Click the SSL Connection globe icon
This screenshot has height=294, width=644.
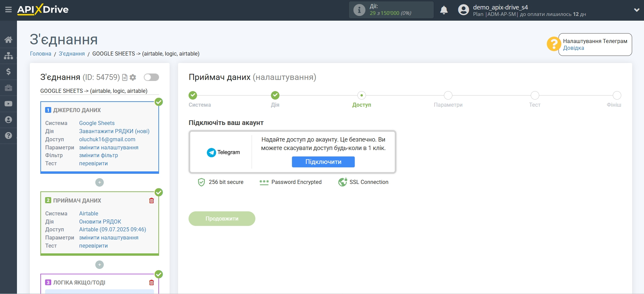[x=343, y=182]
